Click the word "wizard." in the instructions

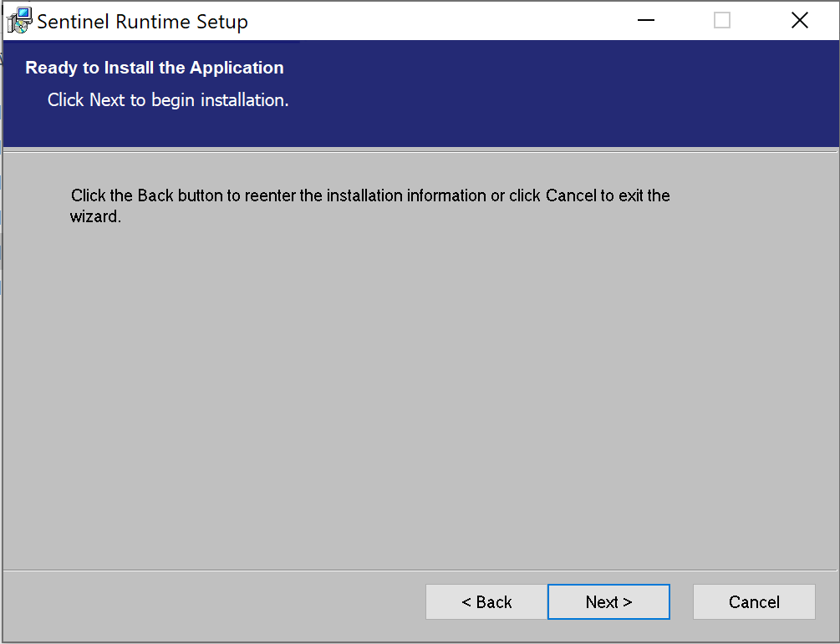[95, 217]
